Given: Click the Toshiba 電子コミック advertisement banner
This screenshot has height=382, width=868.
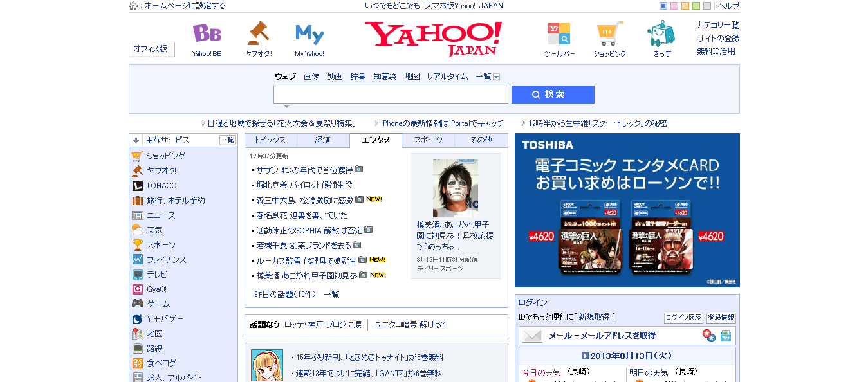Looking at the screenshot, I should (x=627, y=210).
